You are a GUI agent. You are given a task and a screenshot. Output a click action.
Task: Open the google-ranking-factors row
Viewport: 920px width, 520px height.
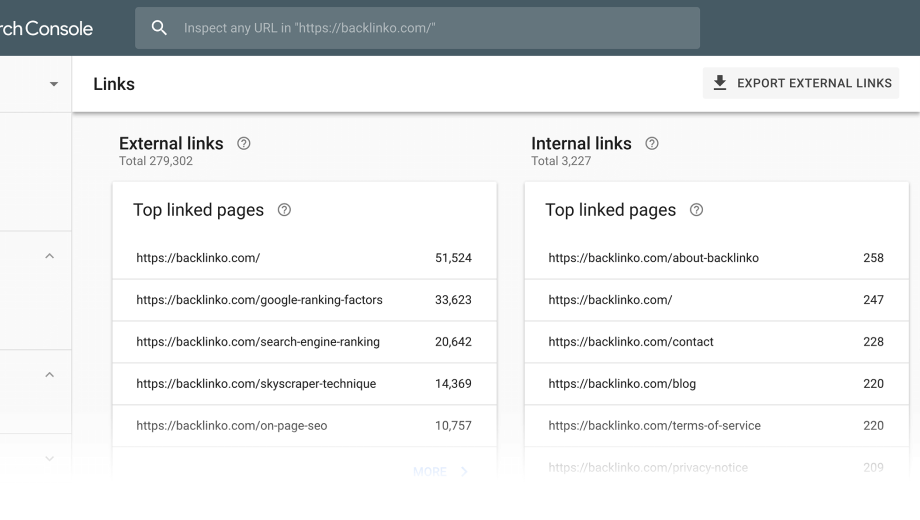305,300
